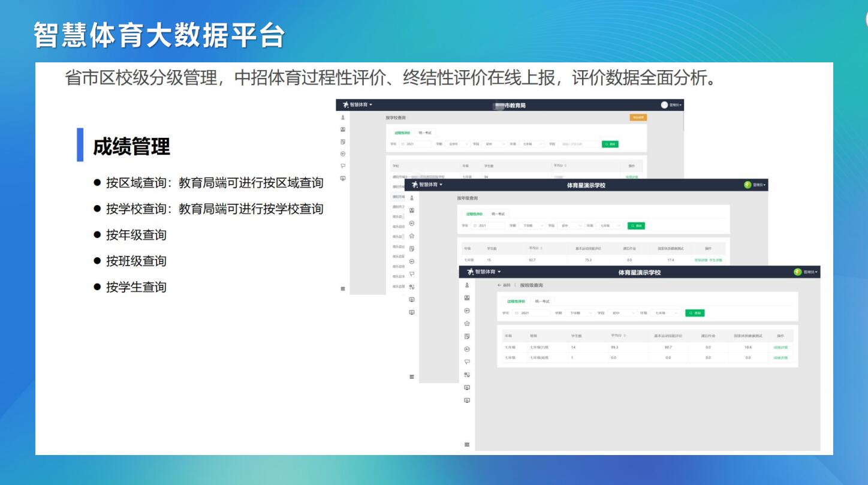Image resolution: width=868 pixels, height=485 pixels.
Task: Open 智慧体育 logo menu in 市教育局 window
Action: tap(358, 104)
